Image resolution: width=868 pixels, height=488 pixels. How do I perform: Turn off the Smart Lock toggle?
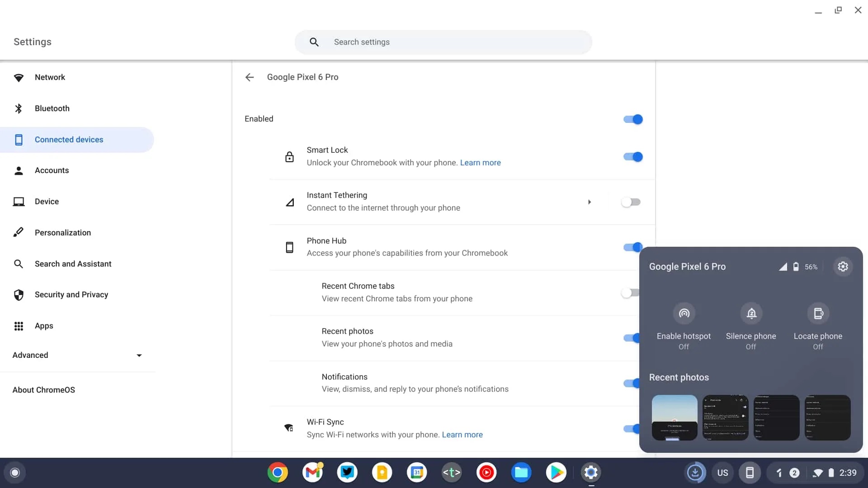coord(632,157)
